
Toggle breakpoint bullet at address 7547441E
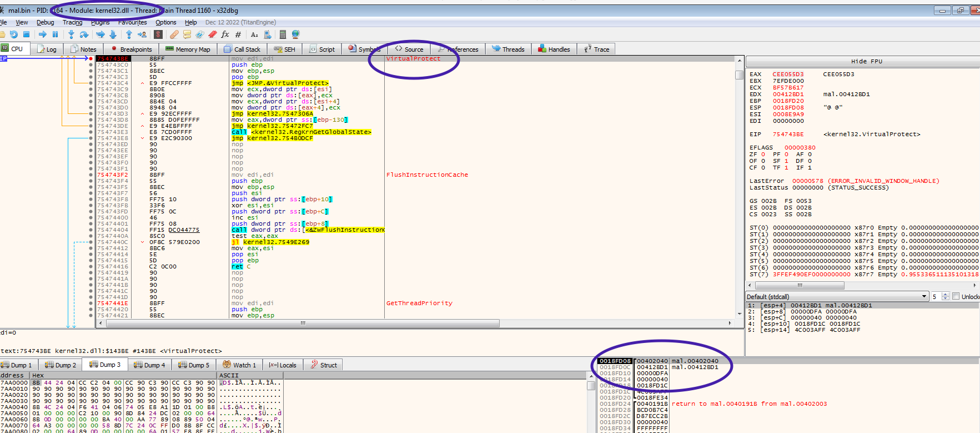(91, 303)
